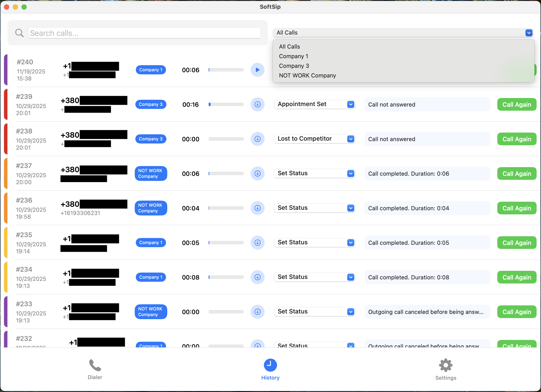The image size is (541, 392).
Task: Select Company 1 from the calls filter list
Action: [294, 56]
